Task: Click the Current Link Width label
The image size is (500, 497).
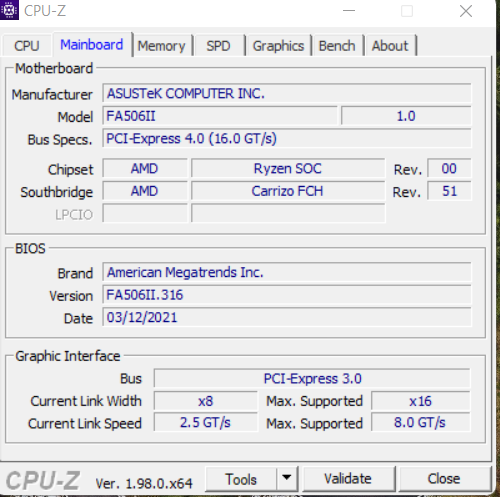Action: [x=86, y=401]
